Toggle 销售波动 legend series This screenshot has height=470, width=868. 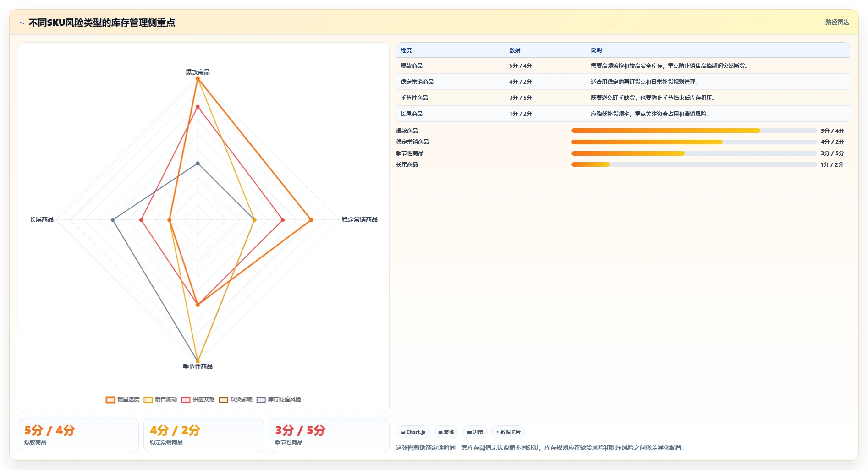tap(160, 399)
